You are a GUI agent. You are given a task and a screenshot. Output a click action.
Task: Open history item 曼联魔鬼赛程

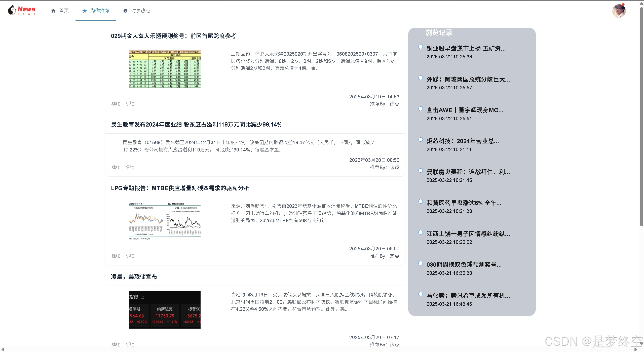click(x=468, y=172)
